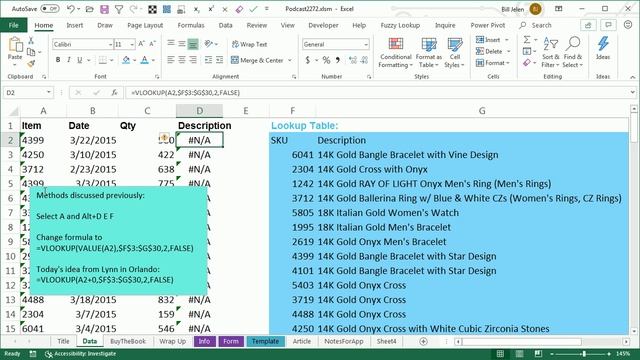Select the Template sheet tab
The image size is (640, 360).
coord(265,341)
